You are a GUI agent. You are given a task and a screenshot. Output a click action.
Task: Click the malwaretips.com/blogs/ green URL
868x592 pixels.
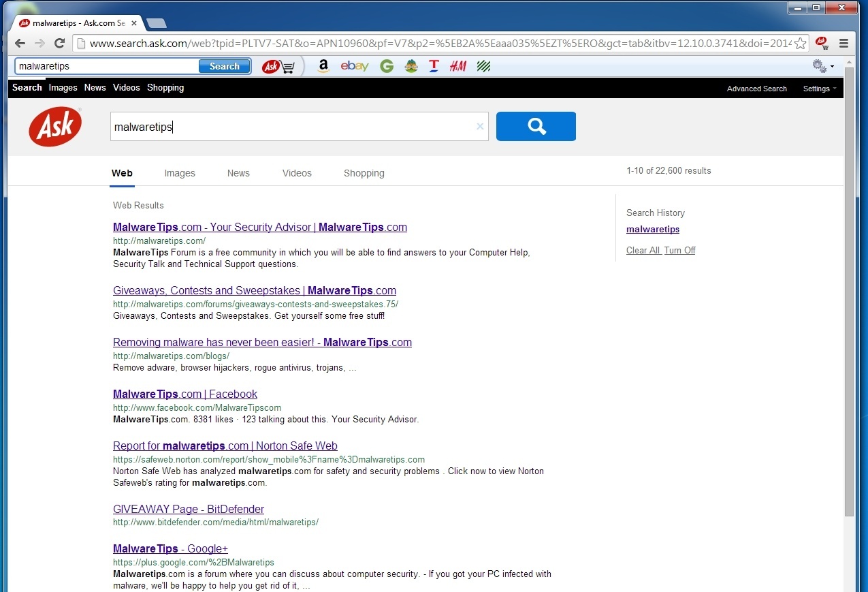pyautogui.click(x=172, y=356)
